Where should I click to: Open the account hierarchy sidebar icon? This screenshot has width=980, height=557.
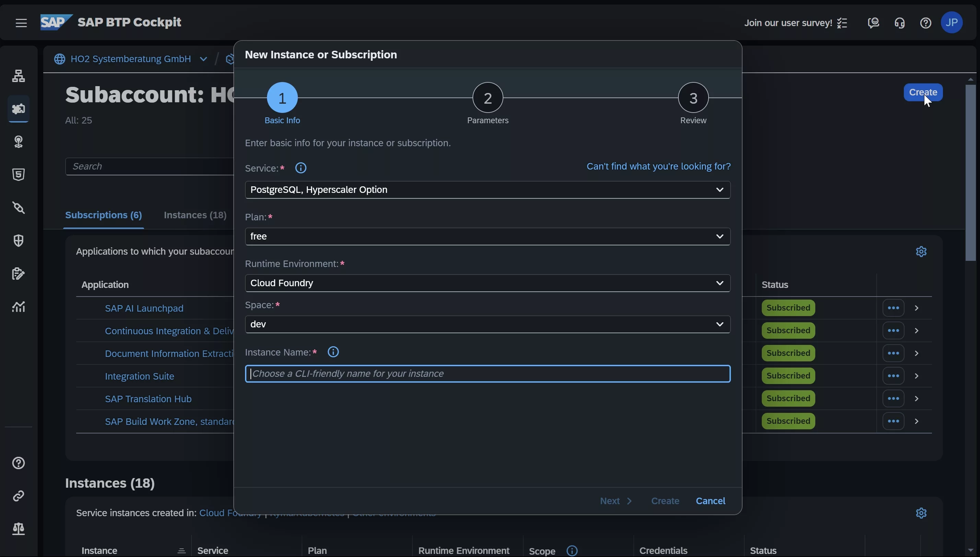tap(18, 76)
